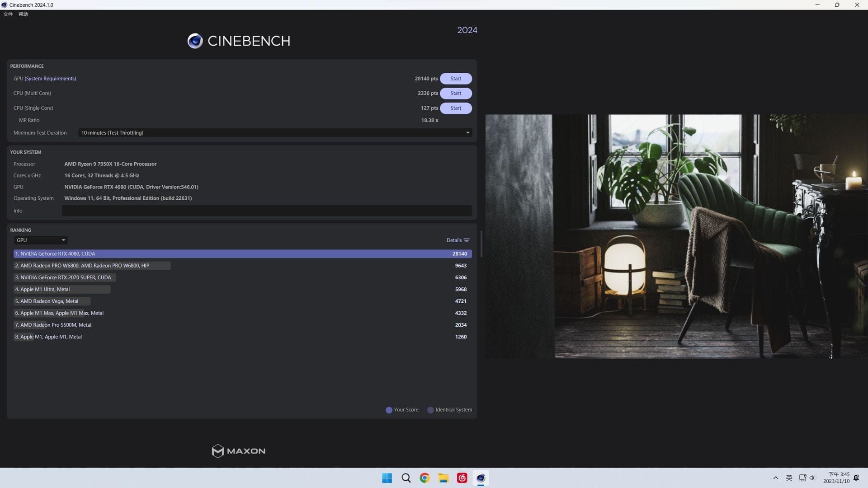Select ranking row AMD Radeon PRO W6800, HIP
868x488 pixels.
pos(242,266)
